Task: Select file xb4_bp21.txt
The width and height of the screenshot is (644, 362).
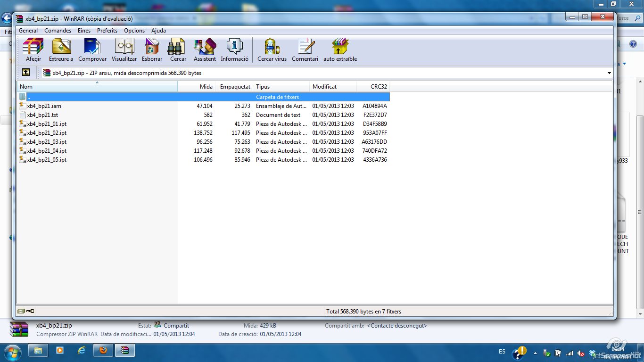Action: (x=204, y=115)
